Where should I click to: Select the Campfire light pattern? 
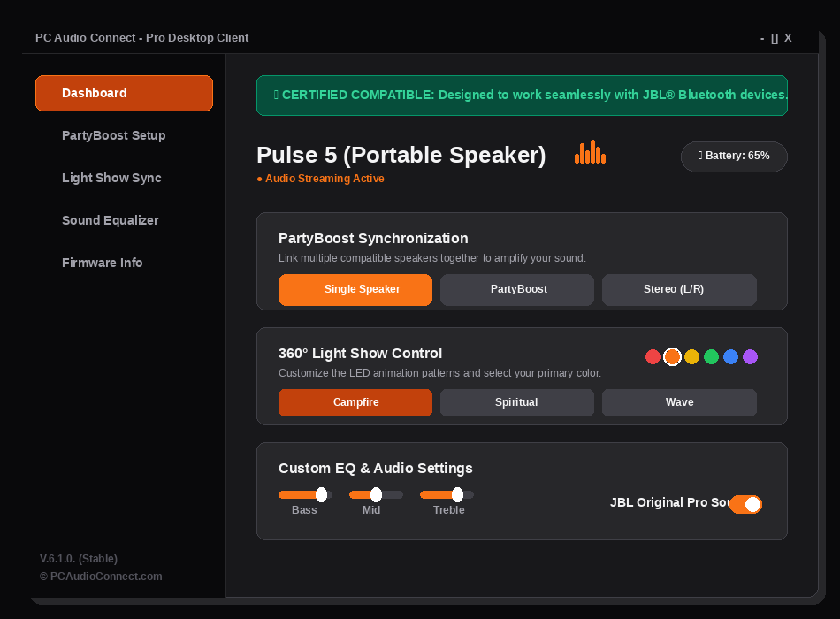tap(355, 402)
